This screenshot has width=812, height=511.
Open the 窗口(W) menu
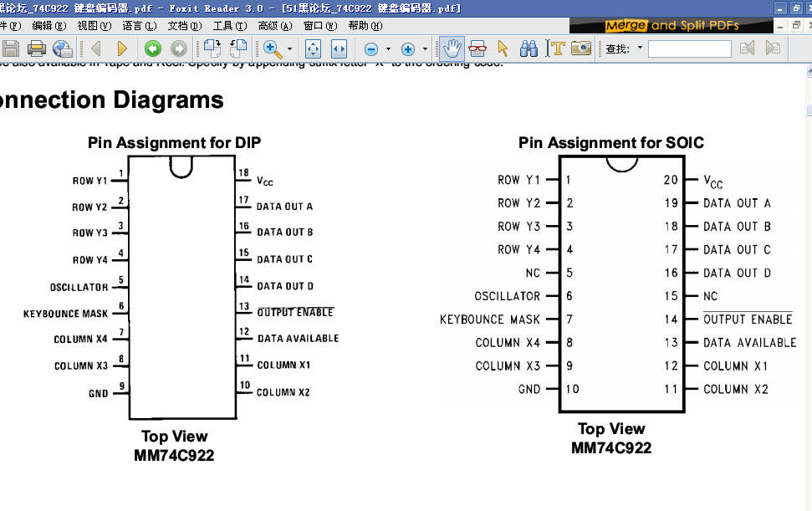click(320, 26)
